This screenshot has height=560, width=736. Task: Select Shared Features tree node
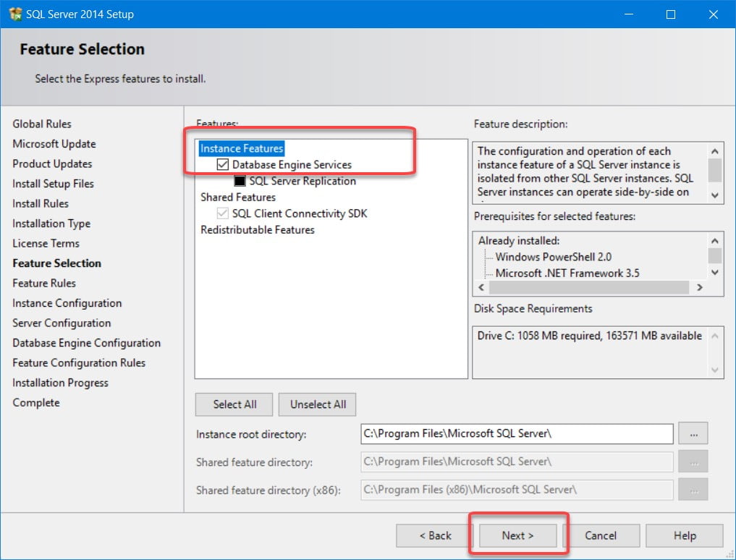[238, 197]
